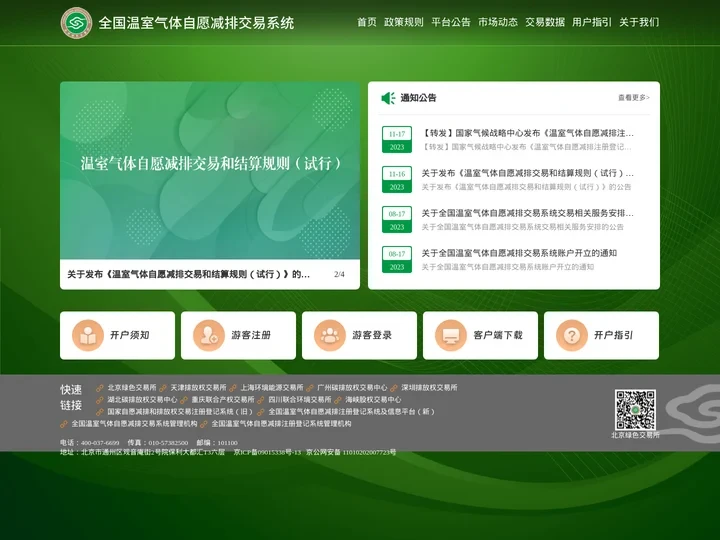Open the 账户开立的通知 announcement
This screenshot has height=540, width=720.
coord(518,253)
